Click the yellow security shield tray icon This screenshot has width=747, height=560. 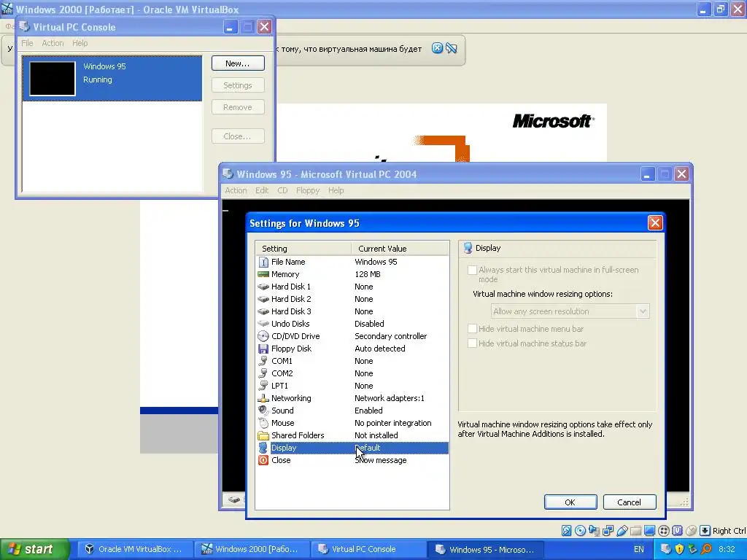[x=679, y=549]
